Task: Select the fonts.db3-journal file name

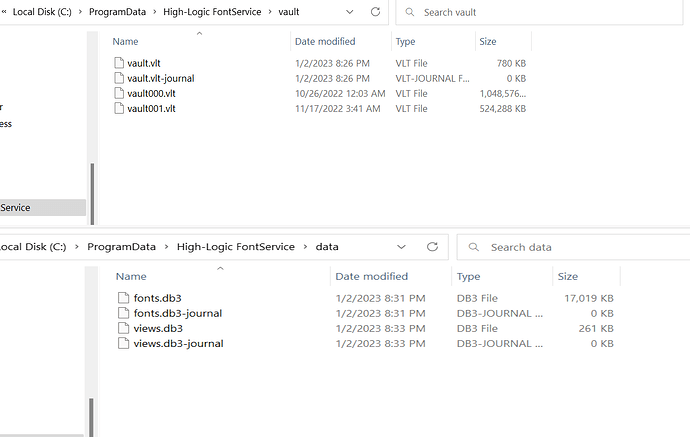Action: (x=178, y=313)
